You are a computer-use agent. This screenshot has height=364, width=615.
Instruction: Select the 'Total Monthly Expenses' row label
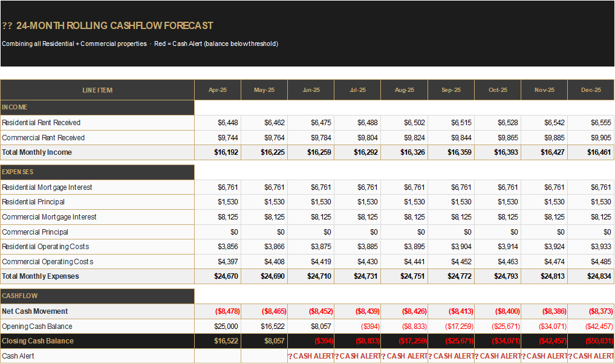tap(97, 276)
